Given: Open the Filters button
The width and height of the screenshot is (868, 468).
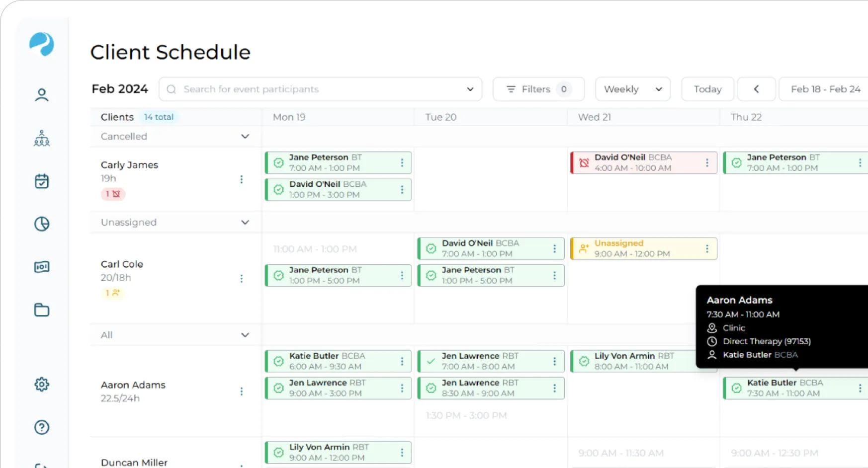Looking at the screenshot, I should [x=538, y=89].
